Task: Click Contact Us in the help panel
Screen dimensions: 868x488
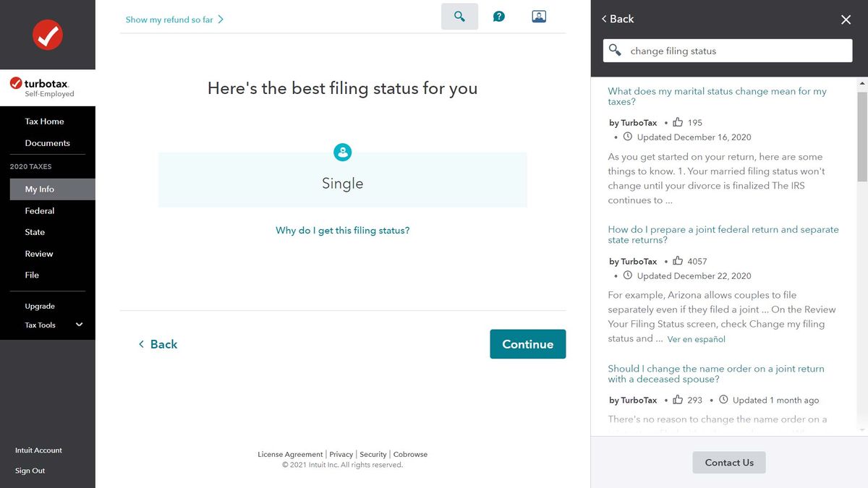Action: pos(728,462)
